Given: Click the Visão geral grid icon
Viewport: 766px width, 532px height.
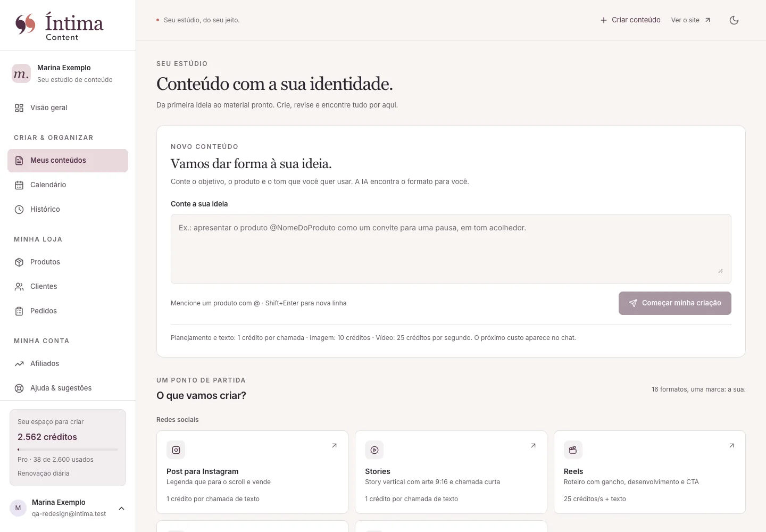Looking at the screenshot, I should point(19,108).
